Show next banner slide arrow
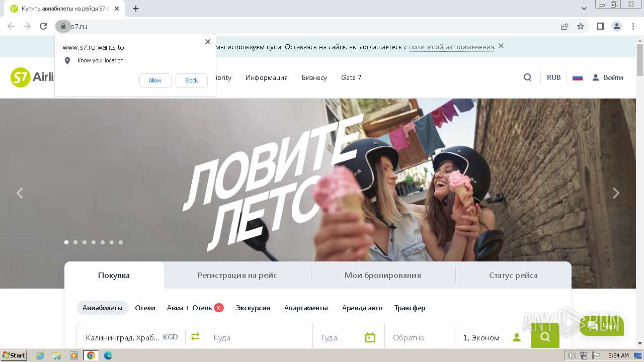Image resolution: width=644 pixels, height=362 pixels. click(x=616, y=193)
